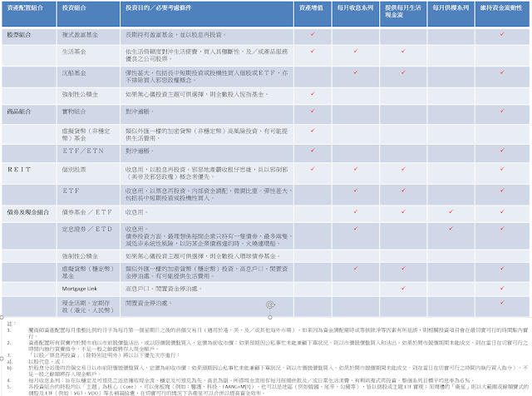
Task: Select the 股票組合 category cell
Action: [29, 37]
